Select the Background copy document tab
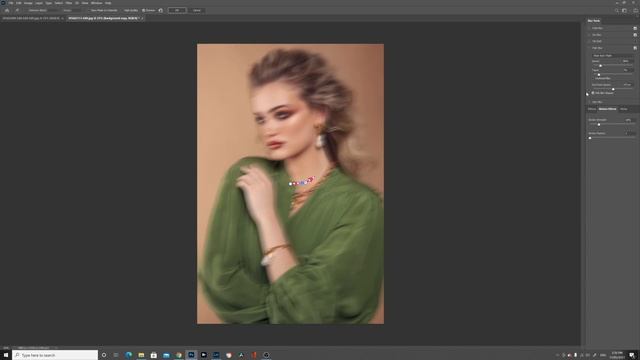Screen dimensions: 640x360 103,18
